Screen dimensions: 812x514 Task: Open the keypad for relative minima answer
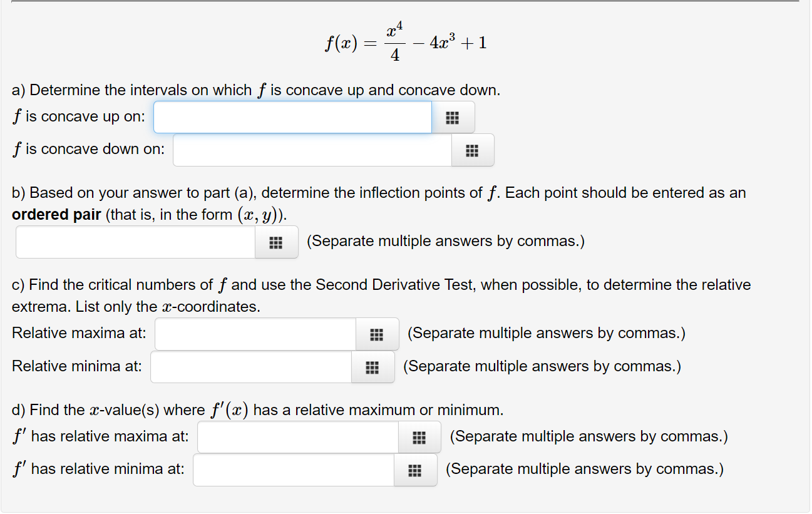click(x=373, y=367)
